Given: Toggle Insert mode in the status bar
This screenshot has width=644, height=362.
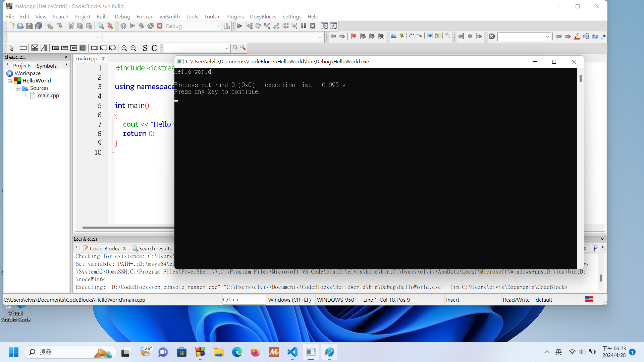Looking at the screenshot, I should coord(453,300).
